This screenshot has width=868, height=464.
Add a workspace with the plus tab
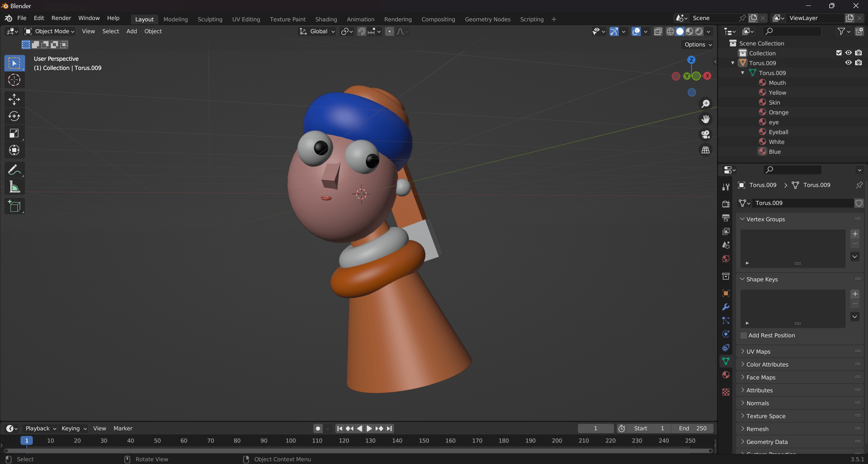554,19
